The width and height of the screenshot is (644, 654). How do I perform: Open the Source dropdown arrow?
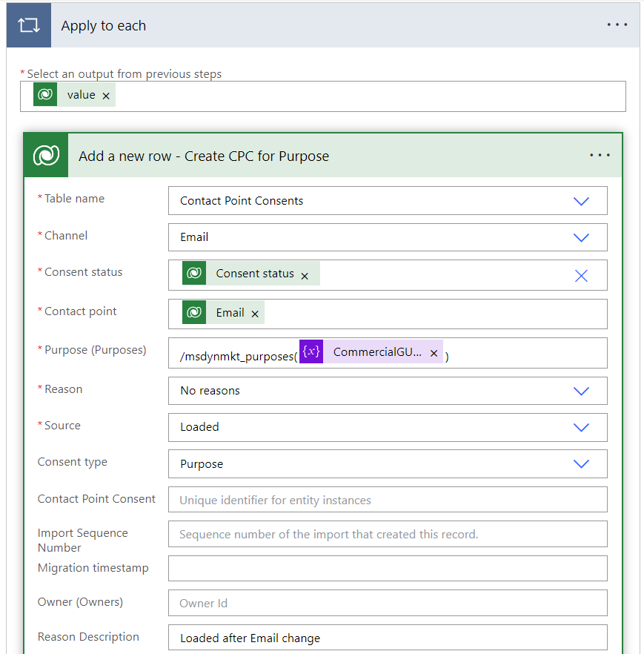[581, 427]
